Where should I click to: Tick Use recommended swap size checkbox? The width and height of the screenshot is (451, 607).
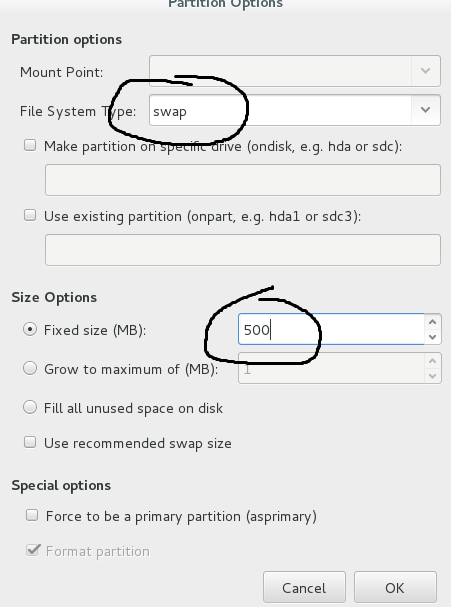point(30,442)
